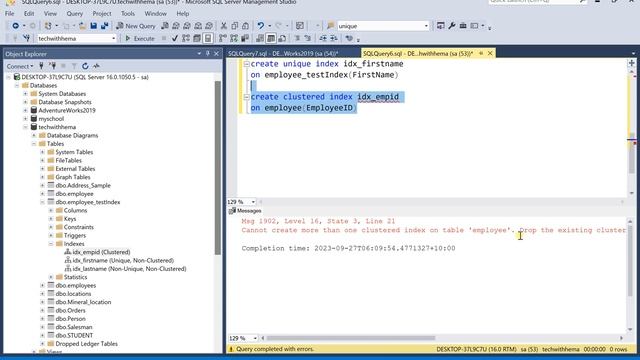Toggle Results to Grid icon
The width and height of the screenshot is (640, 360).
(x=271, y=38)
